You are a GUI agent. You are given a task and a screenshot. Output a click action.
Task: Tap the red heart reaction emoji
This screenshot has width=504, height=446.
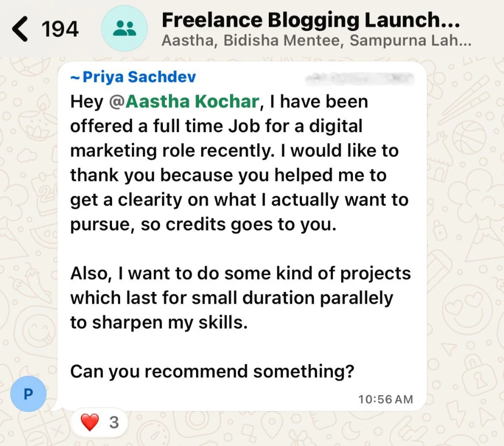[90, 422]
